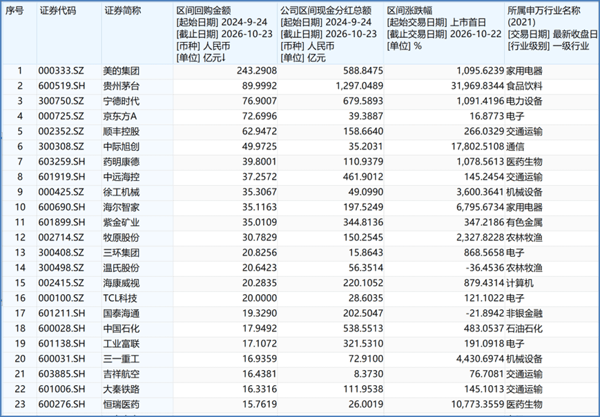Click stock name 中际旭创
The image size is (600, 417).
(121, 147)
